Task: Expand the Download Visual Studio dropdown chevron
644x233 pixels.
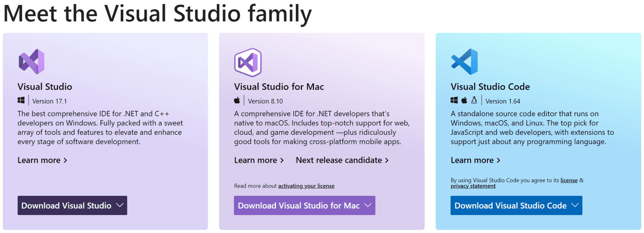Action: coord(119,205)
